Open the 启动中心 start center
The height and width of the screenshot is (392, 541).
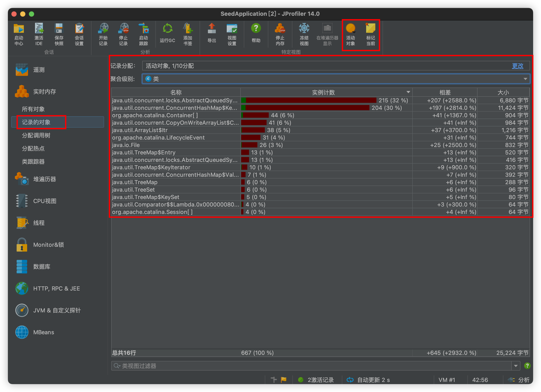point(19,34)
